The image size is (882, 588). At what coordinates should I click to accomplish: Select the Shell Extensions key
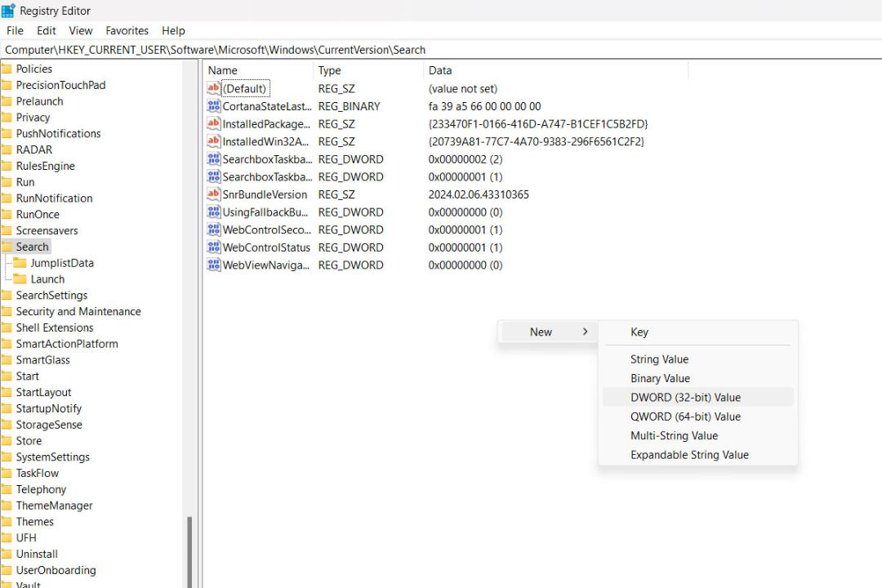55,327
